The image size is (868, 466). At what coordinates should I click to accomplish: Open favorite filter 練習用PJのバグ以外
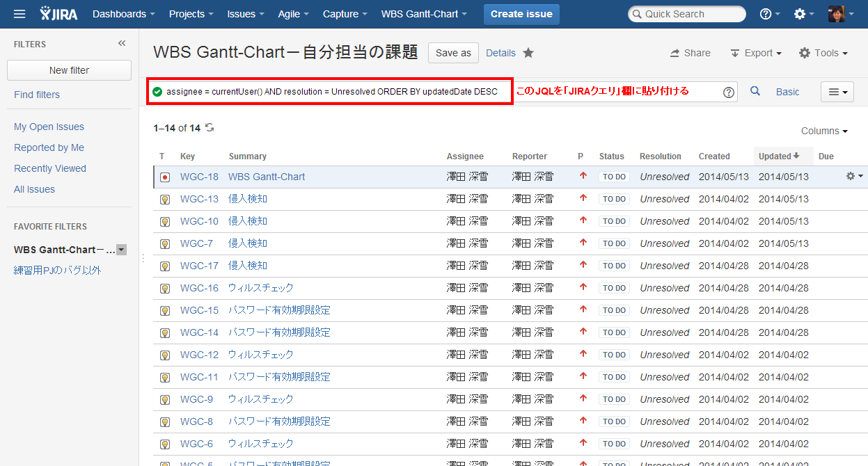(x=58, y=270)
